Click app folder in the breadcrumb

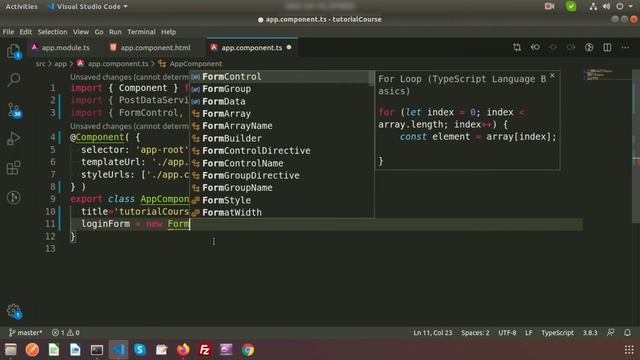coord(60,64)
